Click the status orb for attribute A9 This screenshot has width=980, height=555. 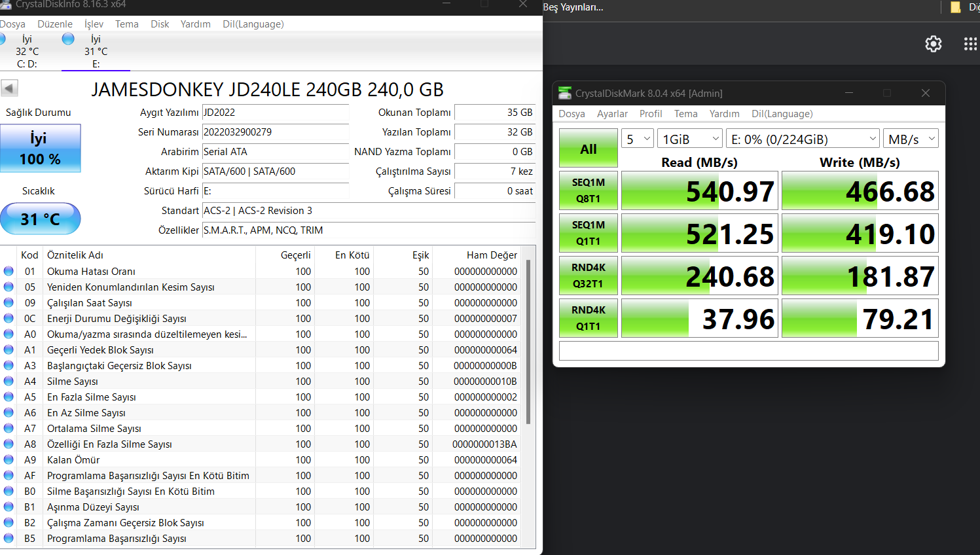(9, 459)
